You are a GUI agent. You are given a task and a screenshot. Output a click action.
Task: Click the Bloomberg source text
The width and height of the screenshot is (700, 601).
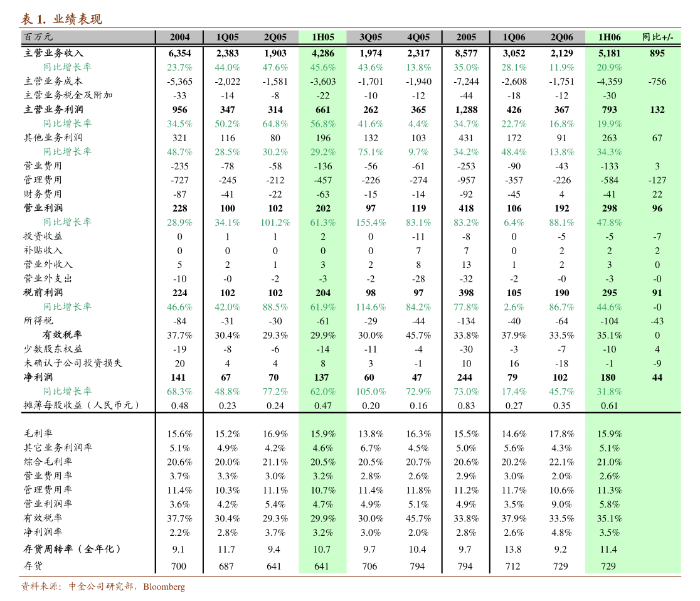[x=164, y=587]
